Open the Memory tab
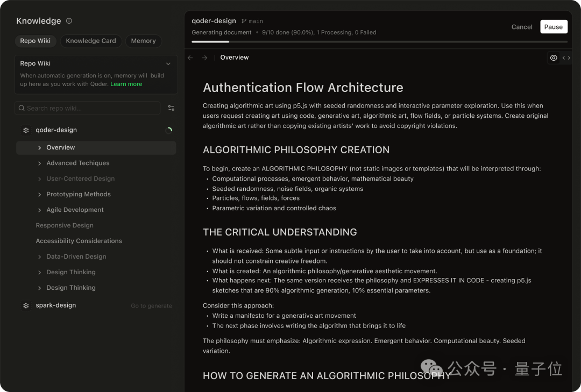The height and width of the screenshot is (392, 581). tap(144, 41)
